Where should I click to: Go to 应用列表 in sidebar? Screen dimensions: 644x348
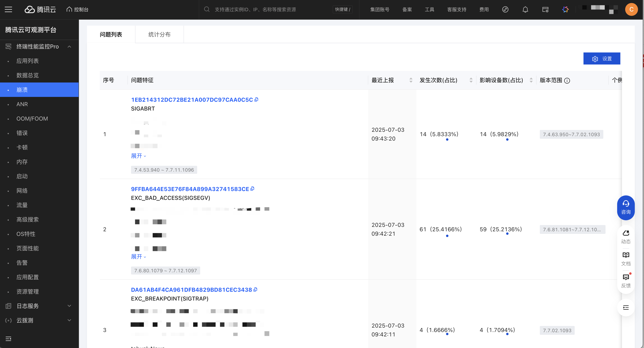tap(27, 61)
